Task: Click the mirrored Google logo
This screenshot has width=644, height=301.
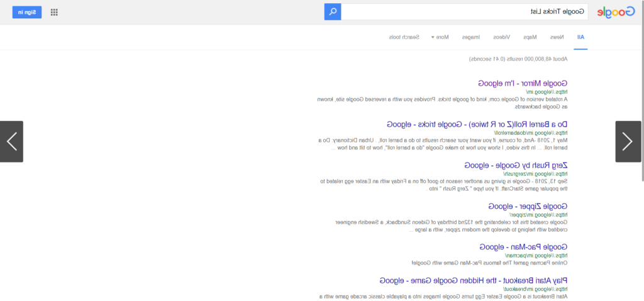Action: [x=616, y=12]
